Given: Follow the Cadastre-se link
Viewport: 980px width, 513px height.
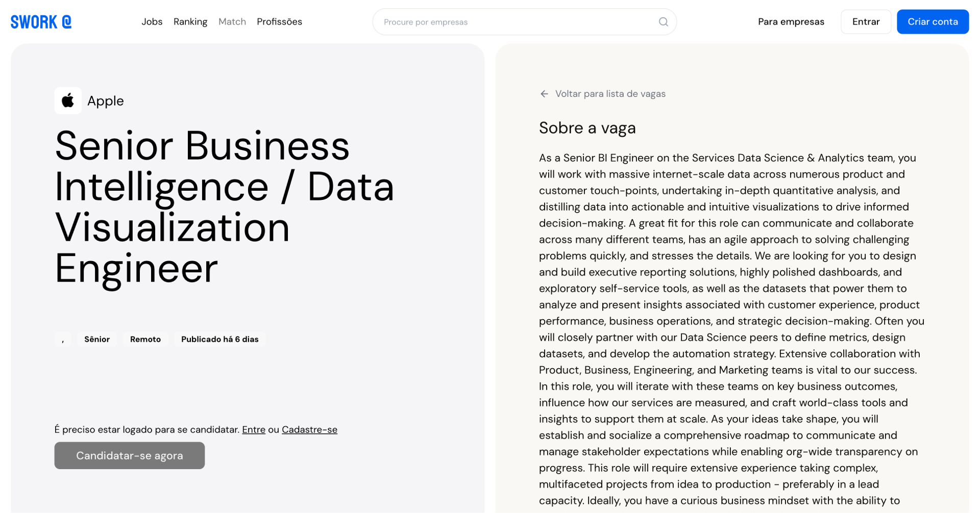Looking at the screenshot, I should pyautogui.click(x=309, y=430).
